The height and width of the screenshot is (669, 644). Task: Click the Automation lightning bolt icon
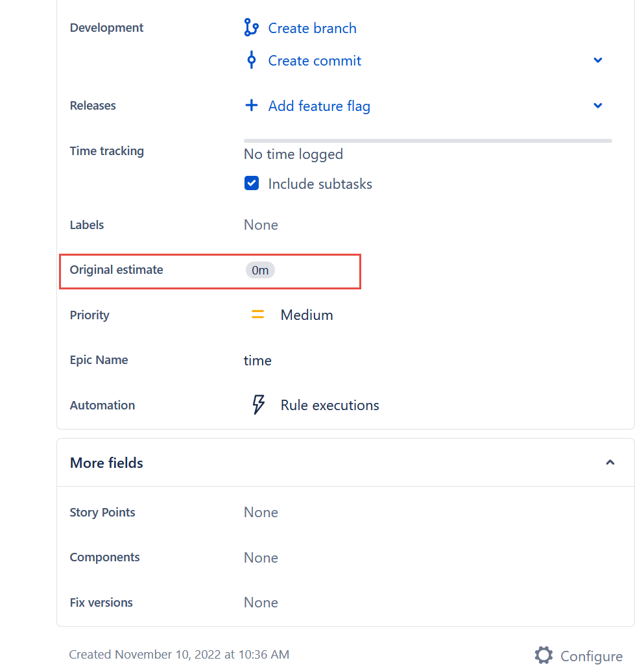coord(258,404)
